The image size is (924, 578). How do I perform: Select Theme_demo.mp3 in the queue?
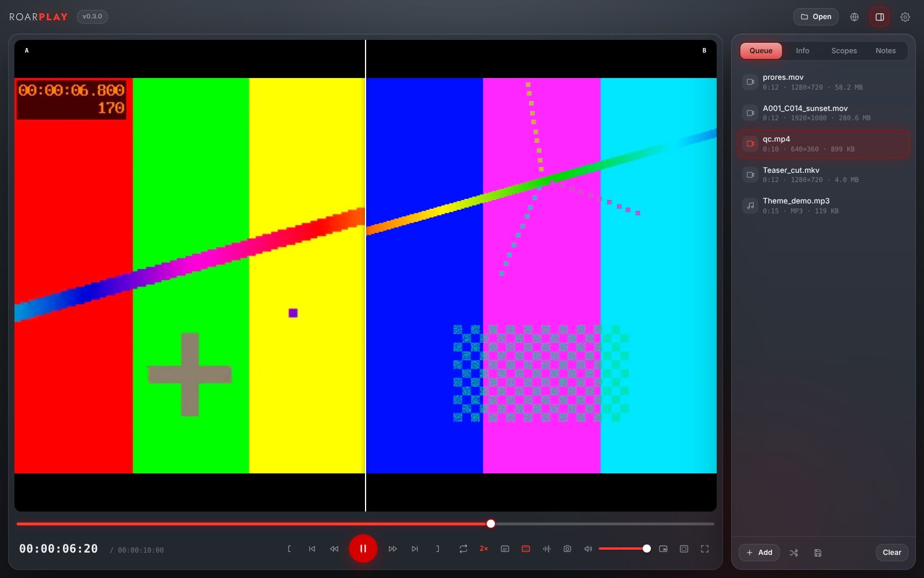(x=824, y=206)
